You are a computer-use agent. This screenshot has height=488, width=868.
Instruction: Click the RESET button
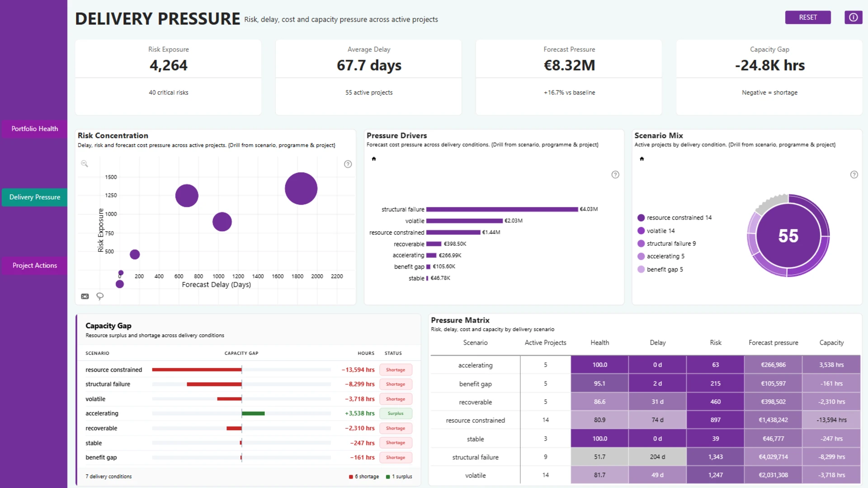(808, 17)
